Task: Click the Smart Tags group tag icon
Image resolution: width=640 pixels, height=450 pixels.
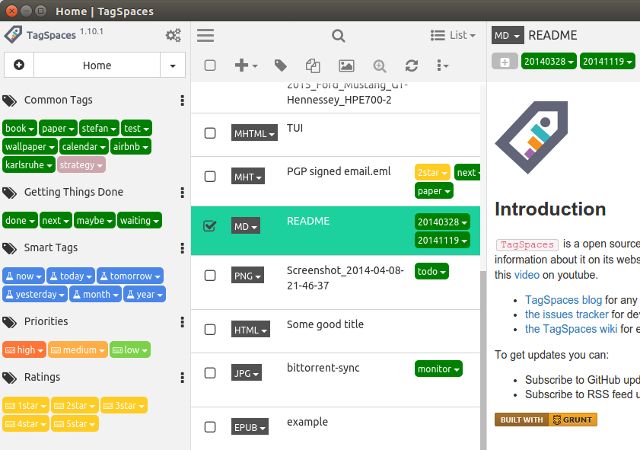Action: (9, 248)
